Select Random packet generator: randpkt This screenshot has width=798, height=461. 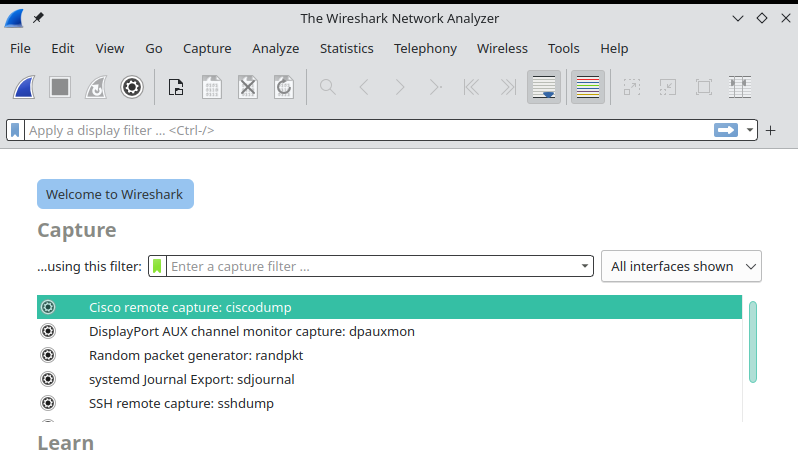coord(389,355)
